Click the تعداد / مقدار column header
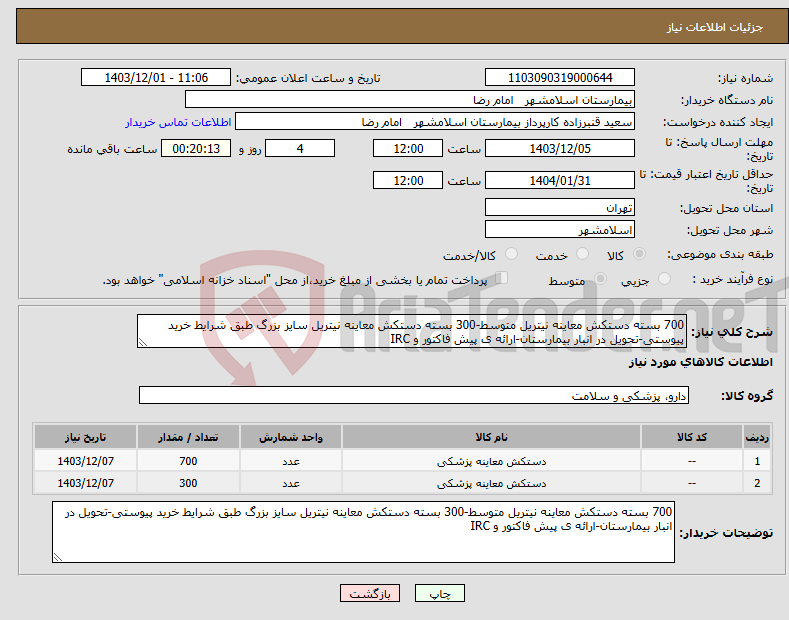The image size is (789, 620). click(x=188, y=437)
